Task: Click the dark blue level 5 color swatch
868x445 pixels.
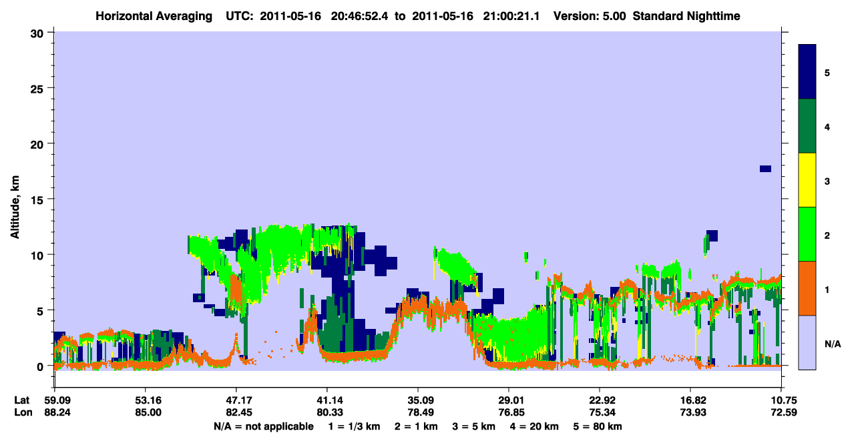Action: click(x=807, y=72)
